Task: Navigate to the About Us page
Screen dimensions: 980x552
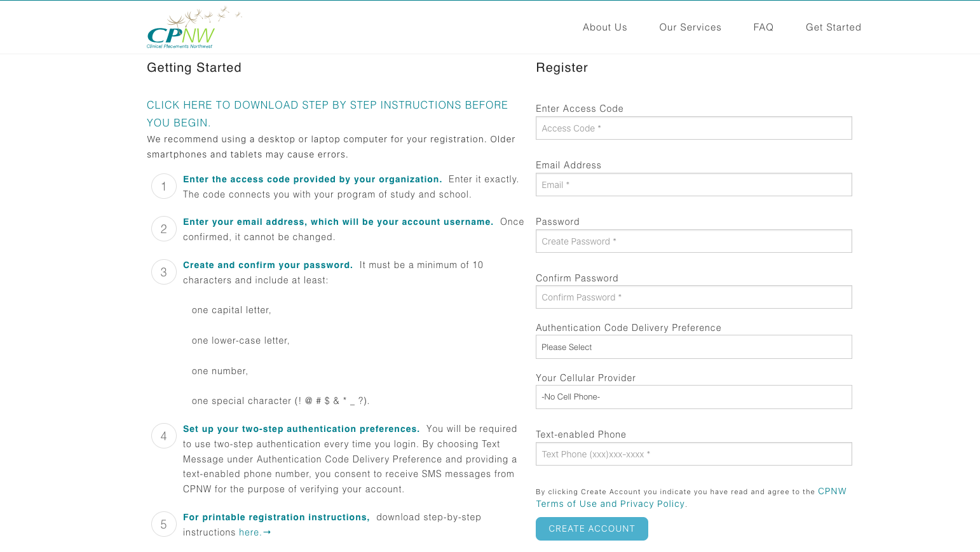Action: [x=604, y=27]
